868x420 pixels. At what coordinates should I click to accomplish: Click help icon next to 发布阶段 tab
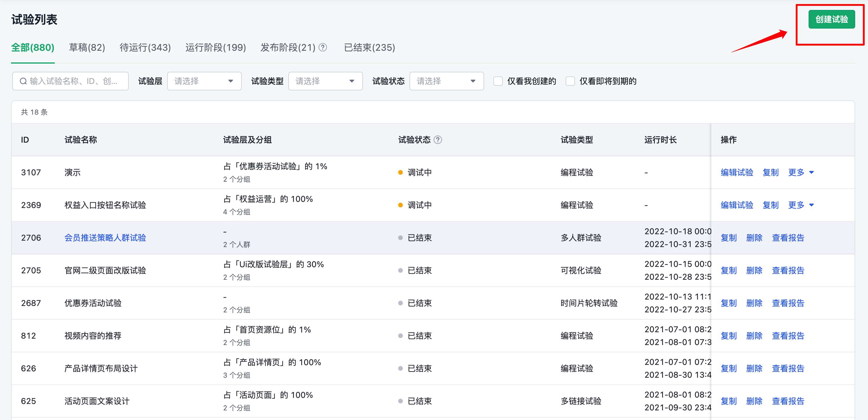322,48
